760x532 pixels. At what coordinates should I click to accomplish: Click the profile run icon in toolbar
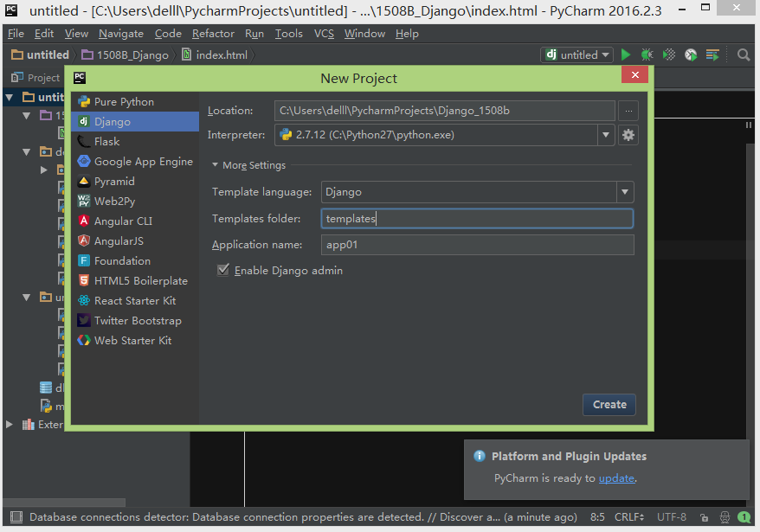691,54
